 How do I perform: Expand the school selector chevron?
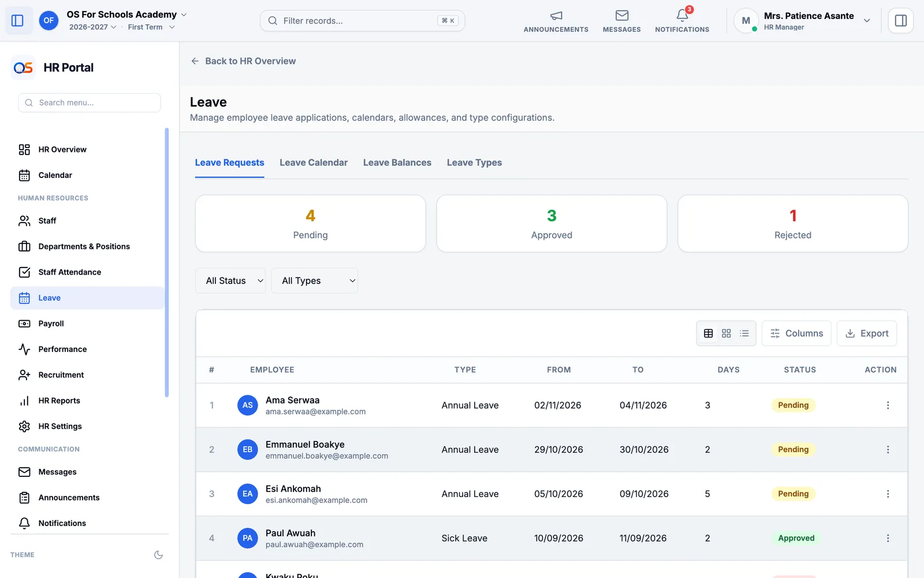click(x=184, y=14)
